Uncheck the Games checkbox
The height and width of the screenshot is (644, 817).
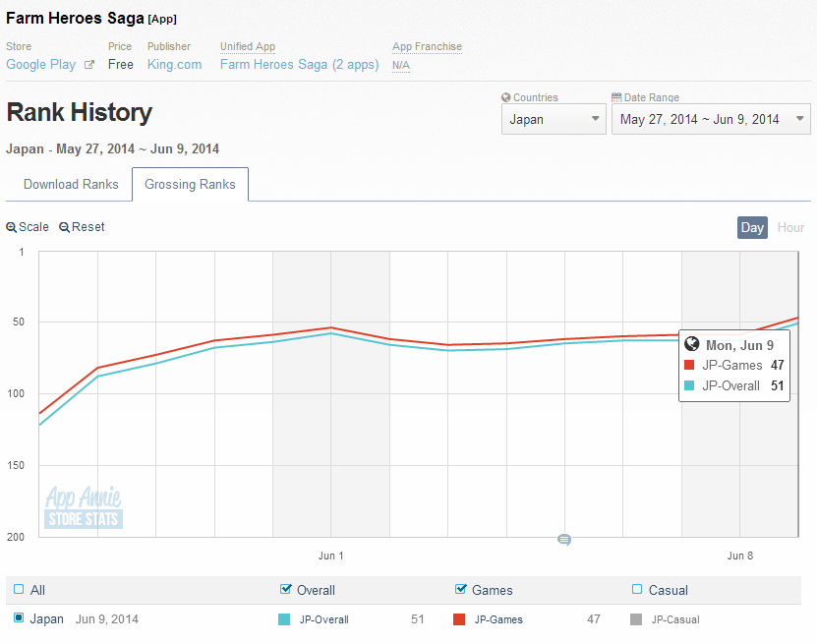(460, 589)
